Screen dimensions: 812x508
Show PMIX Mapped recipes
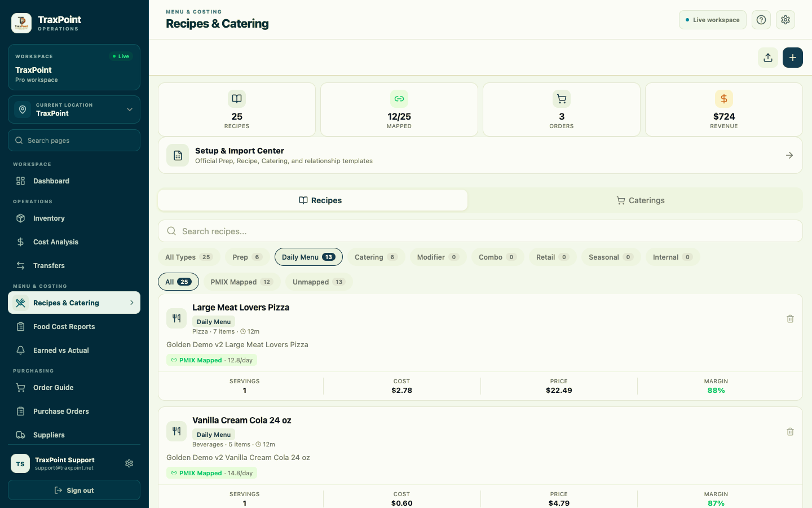tap(241, 282)
